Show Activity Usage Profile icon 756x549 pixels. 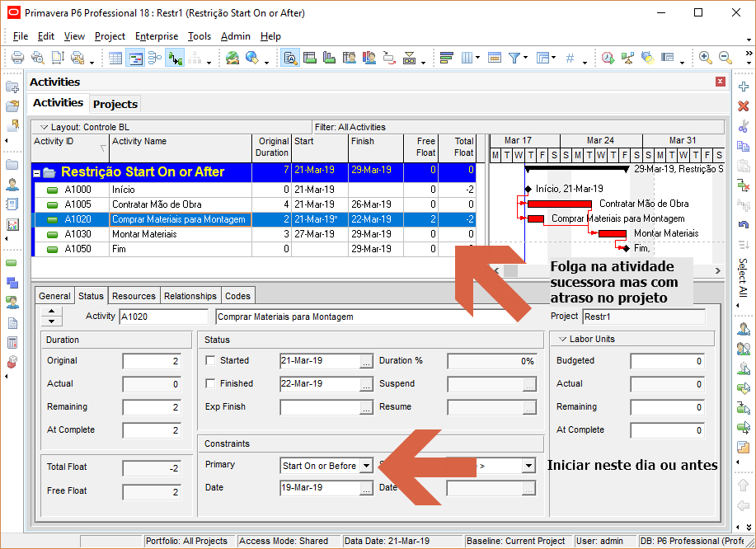click(329, 59)
